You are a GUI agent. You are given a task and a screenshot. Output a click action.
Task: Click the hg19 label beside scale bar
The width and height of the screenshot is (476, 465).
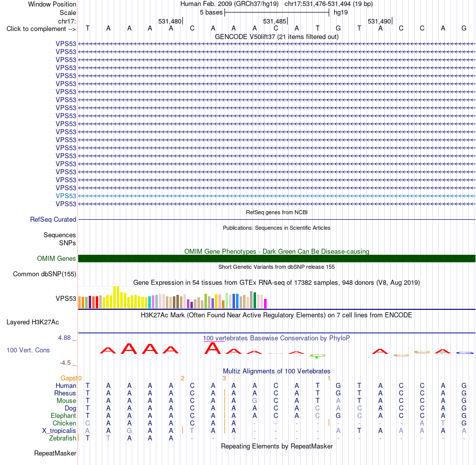[341, 13]
